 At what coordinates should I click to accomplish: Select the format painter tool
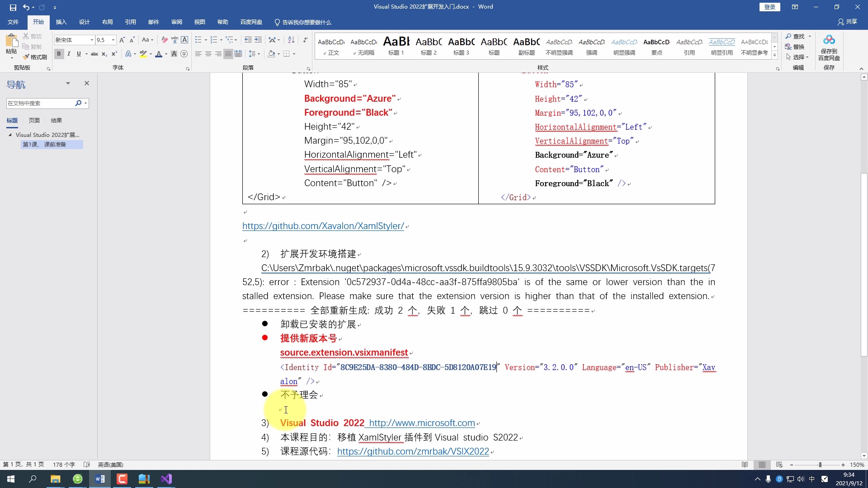pos(35,57)
